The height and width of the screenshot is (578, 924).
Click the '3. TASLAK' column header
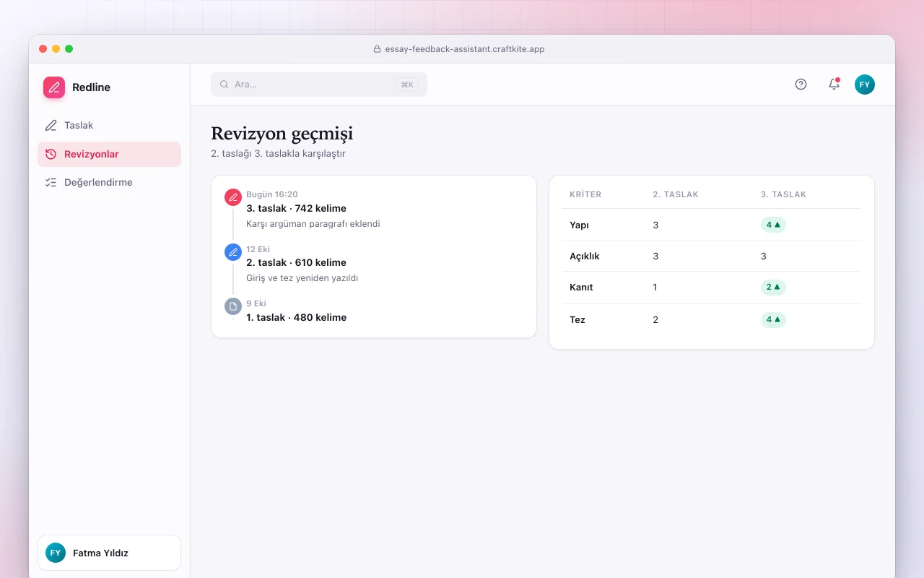783,194
